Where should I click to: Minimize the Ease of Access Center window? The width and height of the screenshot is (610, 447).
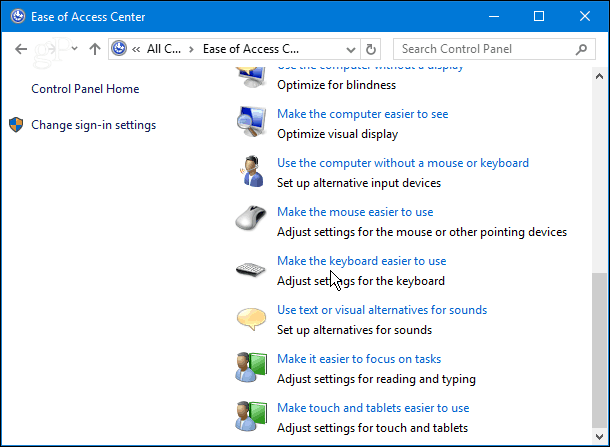(x=494, y=16)
